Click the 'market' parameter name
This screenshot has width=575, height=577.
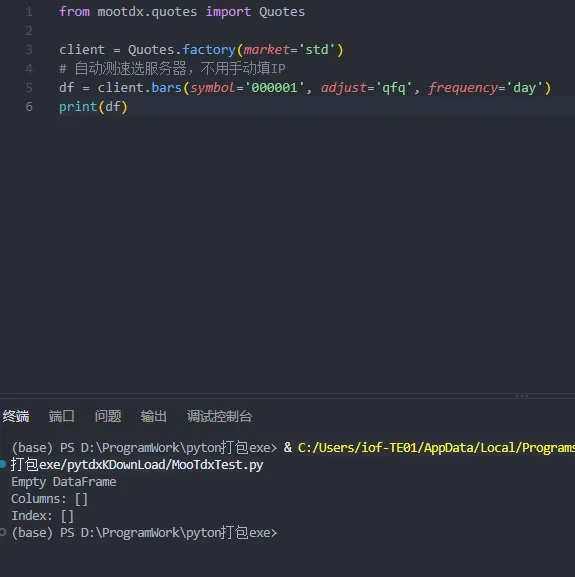pyautogui.click(x=266, y=50)
